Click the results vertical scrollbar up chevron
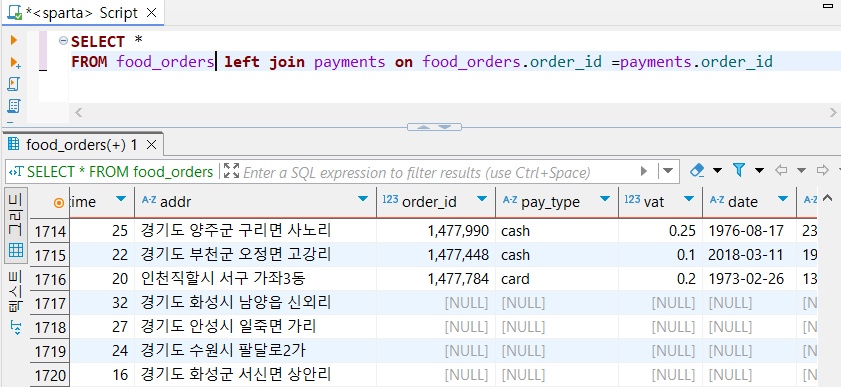 pyautogui.click(x=827, y=198)
